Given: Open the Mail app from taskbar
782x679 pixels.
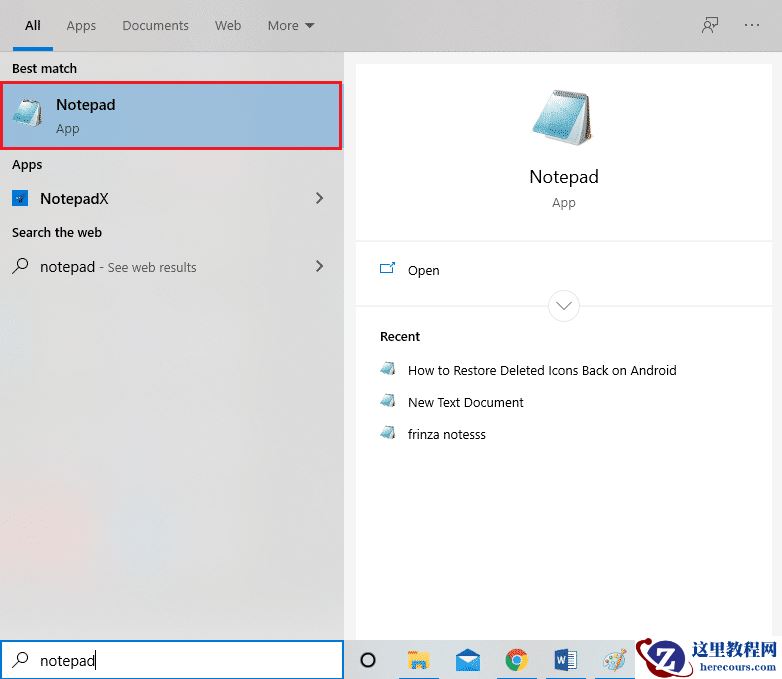Looking at the screenshot, I should pos(468,660).
